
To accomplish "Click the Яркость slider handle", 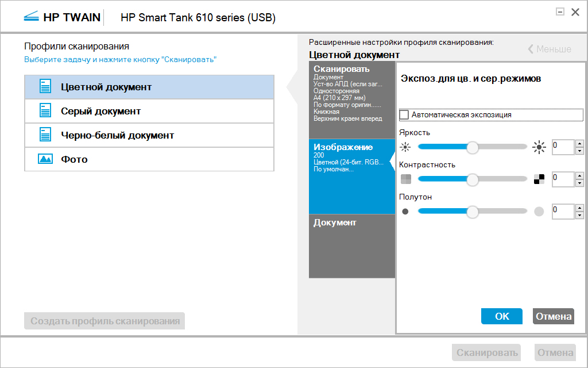I will pos(473,147).
